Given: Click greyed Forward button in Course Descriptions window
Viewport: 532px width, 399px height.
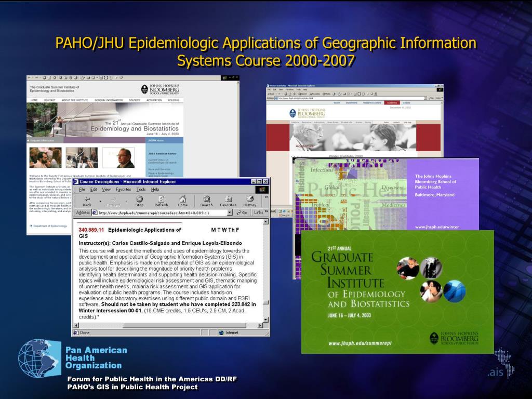Looking at the screenshot, I should (113, 201).
